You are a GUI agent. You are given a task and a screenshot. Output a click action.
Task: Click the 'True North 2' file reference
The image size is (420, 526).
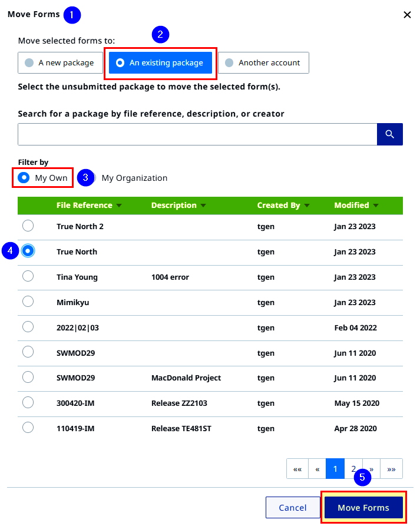[x=80, y=226]
